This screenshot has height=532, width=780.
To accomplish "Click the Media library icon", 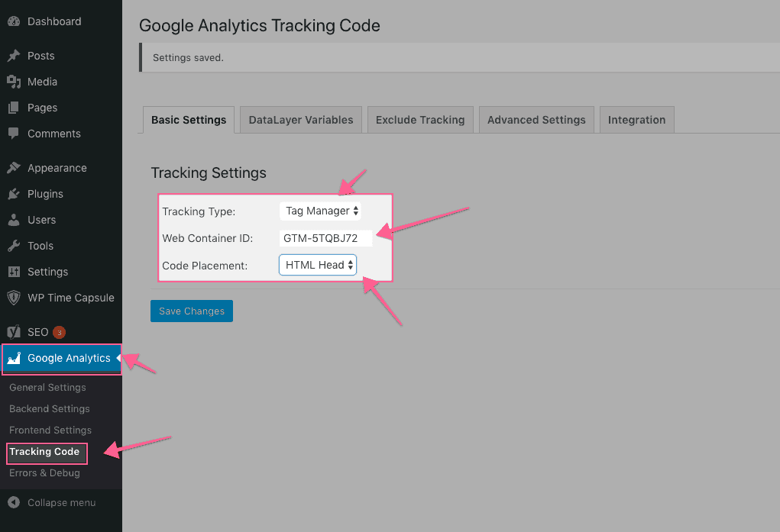I will [x=14, y=82].
